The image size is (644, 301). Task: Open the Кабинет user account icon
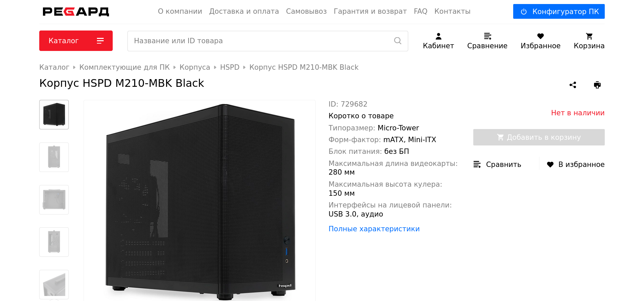(x=438, y=36)
